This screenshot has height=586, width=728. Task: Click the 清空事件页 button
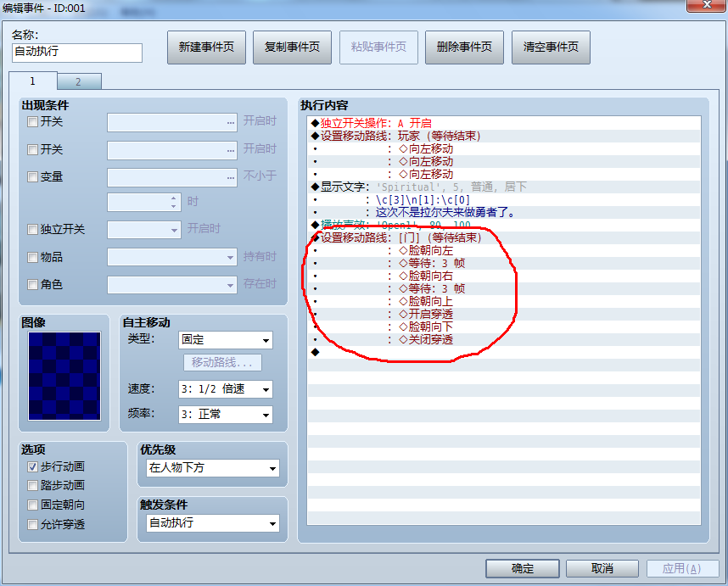click(551, 47)
